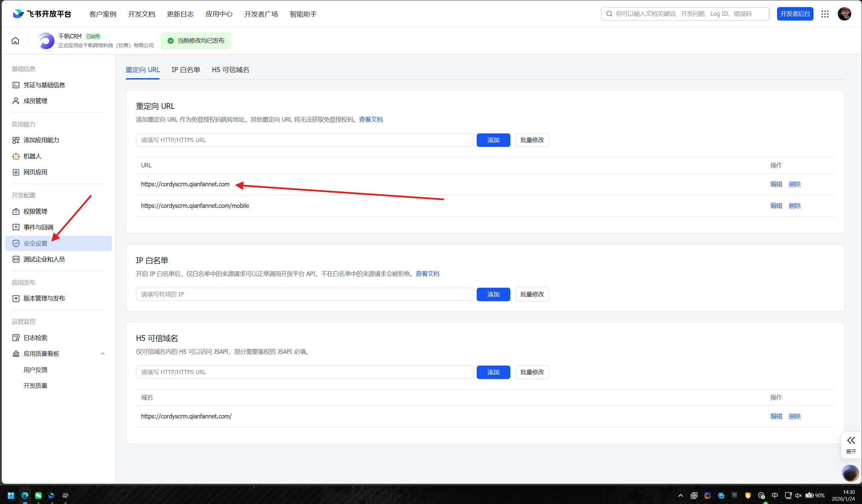
Task: Show hidden system tray icons
Action: pos(680,495)
